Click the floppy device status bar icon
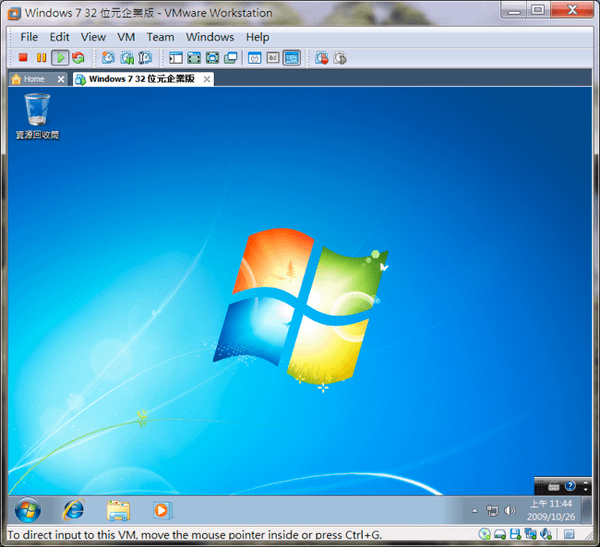 point(515,534)
